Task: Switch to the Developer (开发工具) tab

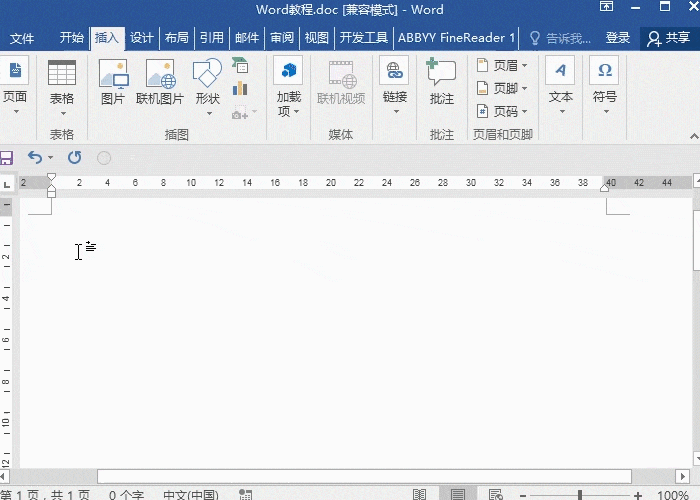Action: (363, 38)
